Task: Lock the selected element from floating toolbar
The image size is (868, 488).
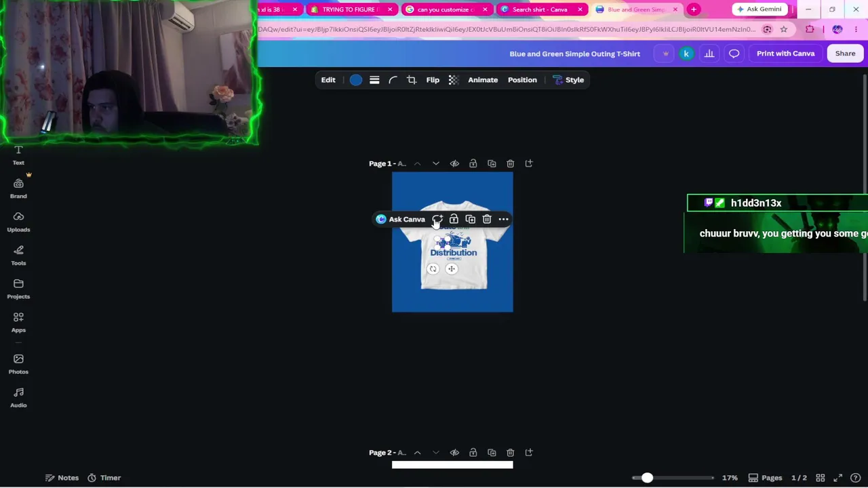Action: tap(454, 220)
